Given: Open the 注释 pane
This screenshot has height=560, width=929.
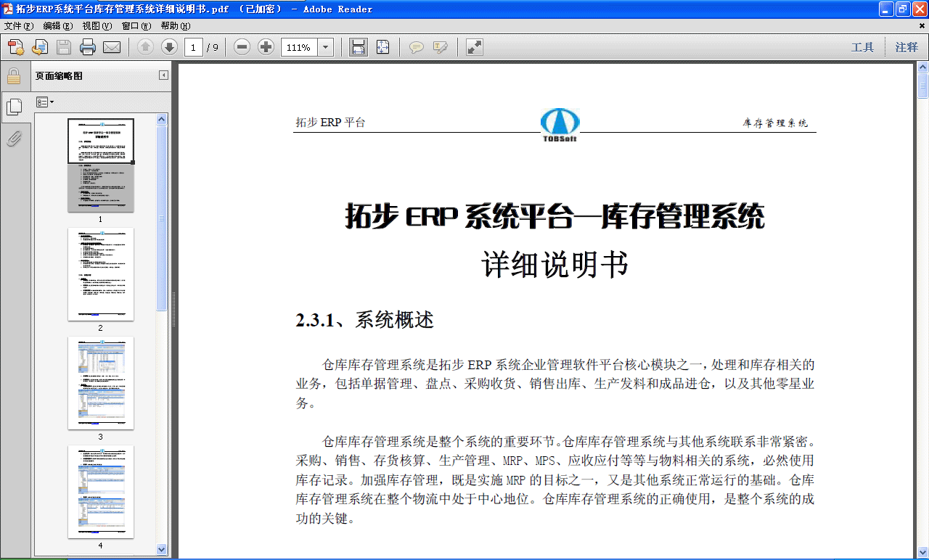Looking at the screenshot, I should pos(906,46).
